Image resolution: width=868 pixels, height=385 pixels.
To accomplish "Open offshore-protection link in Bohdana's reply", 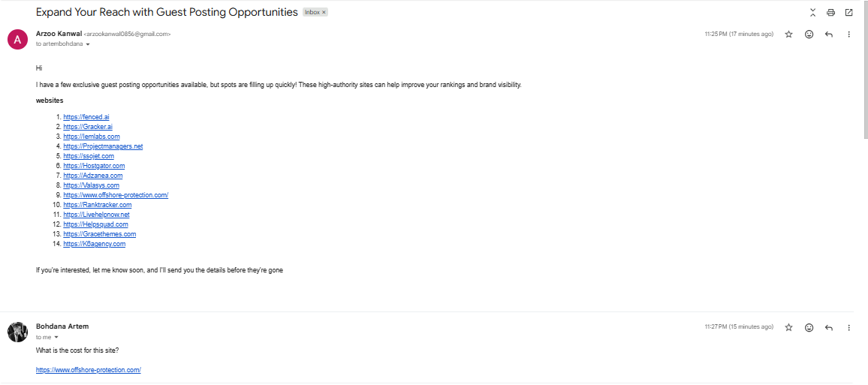I will click(89, 370).
